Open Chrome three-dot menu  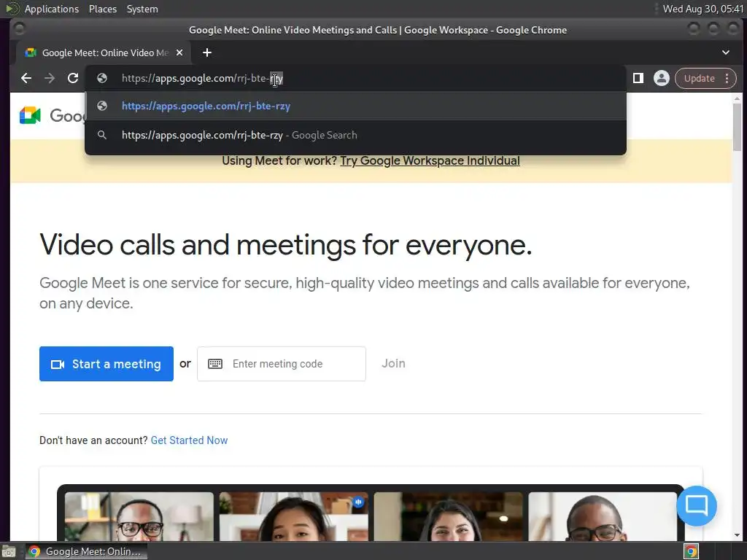coord(727,78)
